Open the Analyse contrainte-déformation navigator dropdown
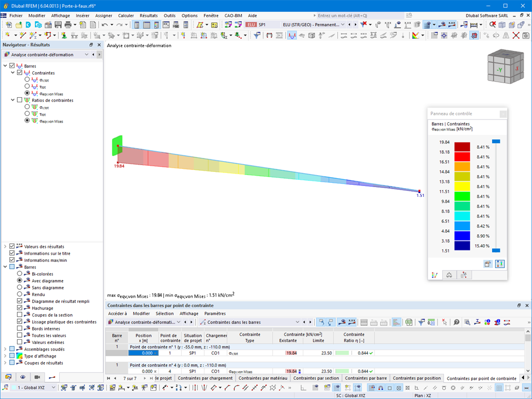Image resolution: width=532 pixels, height=399 pixels. point(87,54)
